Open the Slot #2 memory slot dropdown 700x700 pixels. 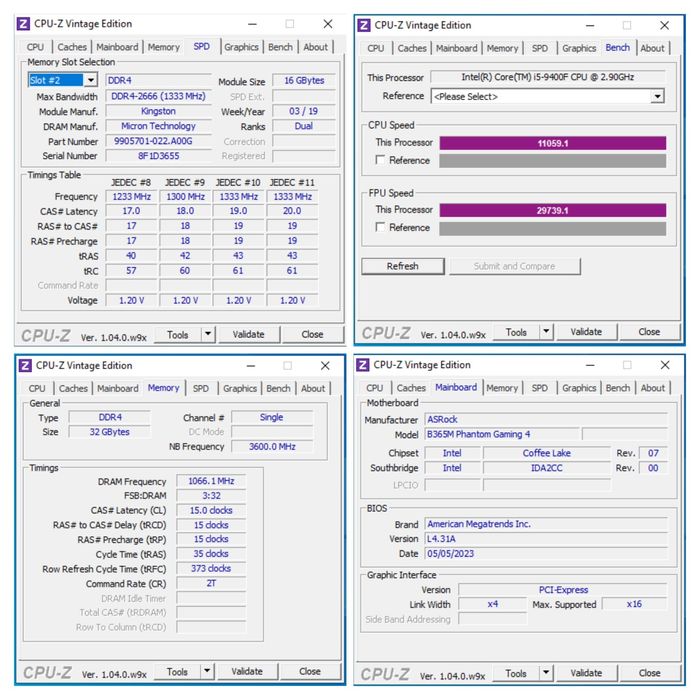[91, 80]
